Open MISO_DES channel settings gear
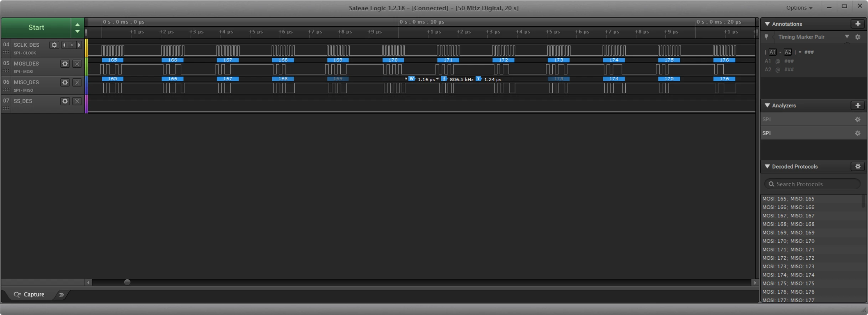Viewport: 868px width, 315px height. tap(65, 82)
